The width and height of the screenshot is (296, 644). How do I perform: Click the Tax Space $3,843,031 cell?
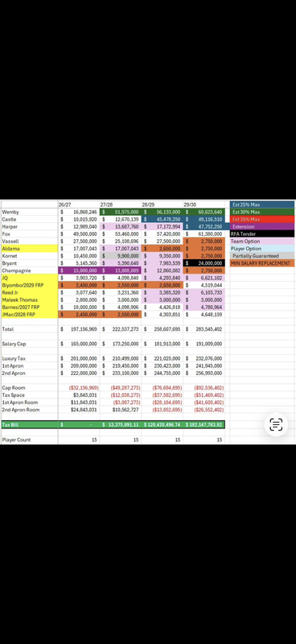[79, 395]
